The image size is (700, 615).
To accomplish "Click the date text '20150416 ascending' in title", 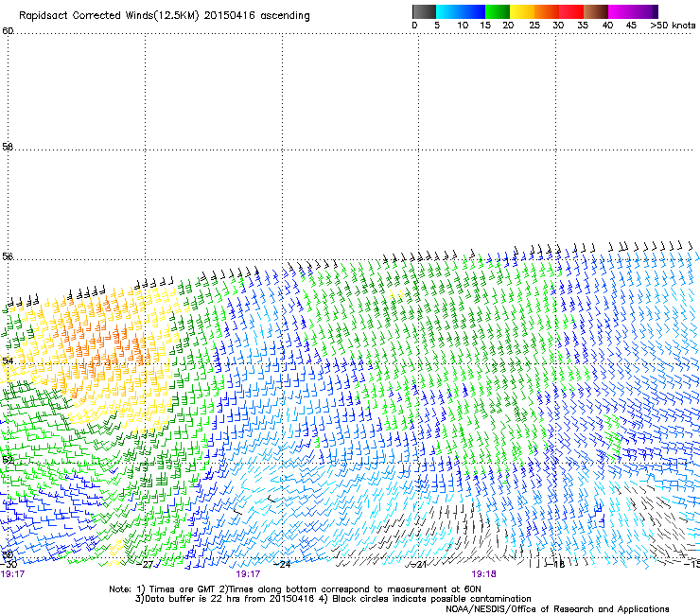I will [256, 16].
